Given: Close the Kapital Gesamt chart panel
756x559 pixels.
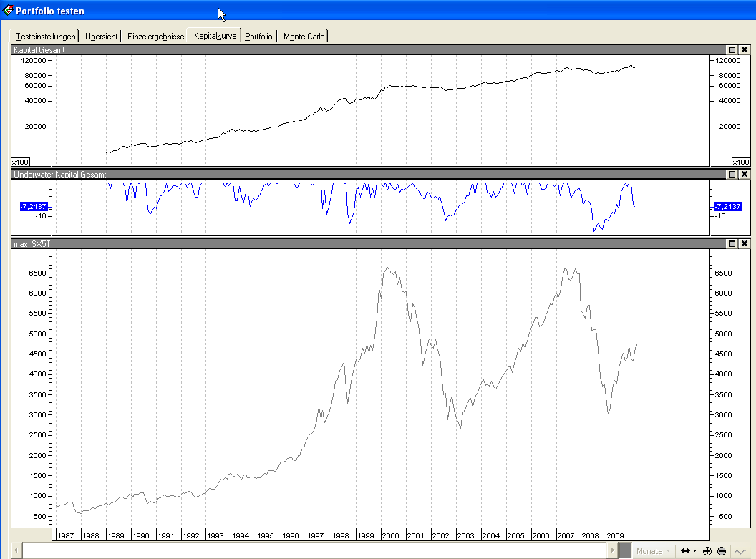Looking at the screenshot, I should point(745,49).
